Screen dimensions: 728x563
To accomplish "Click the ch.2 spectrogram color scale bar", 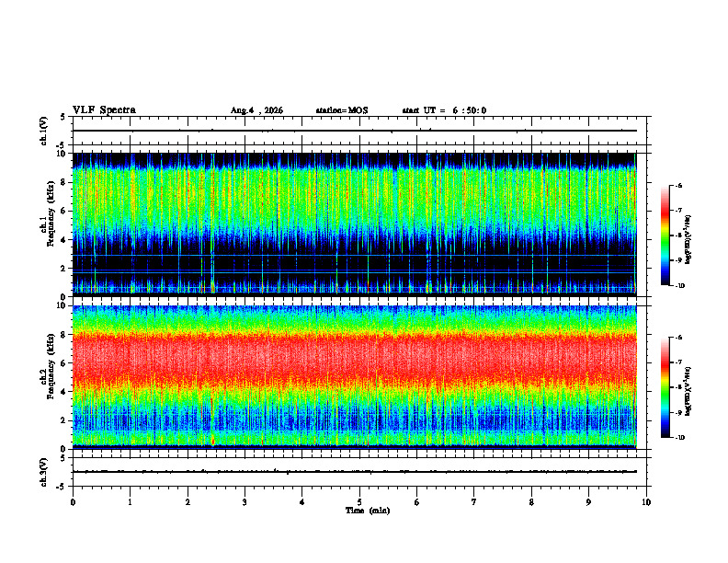I will [665, 387].
